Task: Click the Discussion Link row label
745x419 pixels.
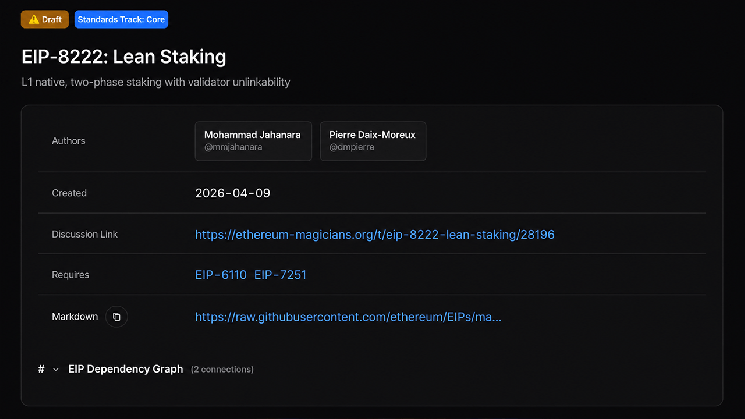Action: point(85,234)
